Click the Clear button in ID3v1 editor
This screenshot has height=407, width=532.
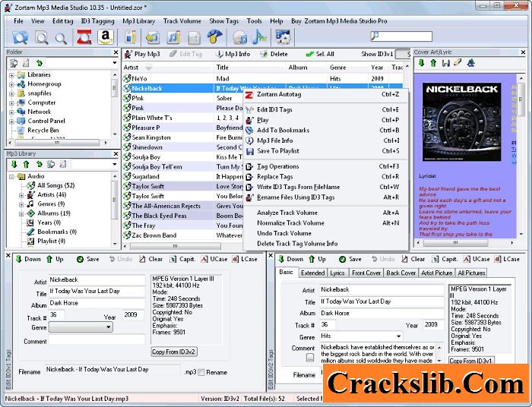coord(151,259)
